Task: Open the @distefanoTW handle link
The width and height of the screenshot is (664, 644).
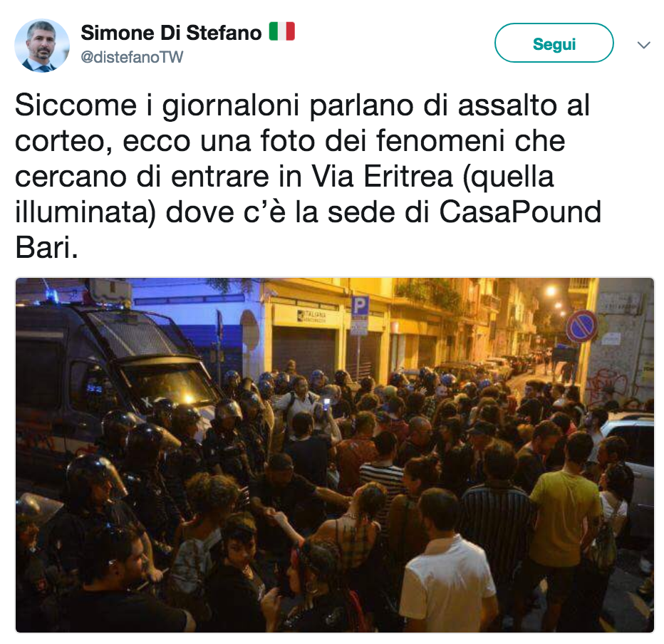Action: point(132,57)
